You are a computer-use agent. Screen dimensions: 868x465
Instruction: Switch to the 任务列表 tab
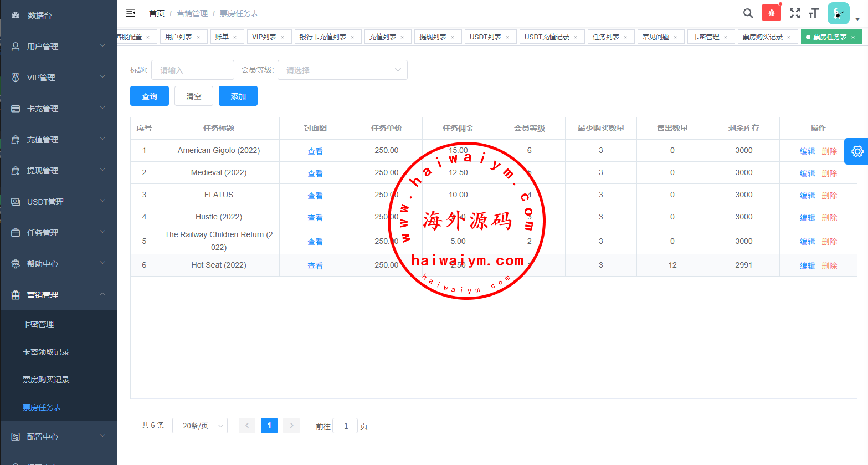(605, 37)
